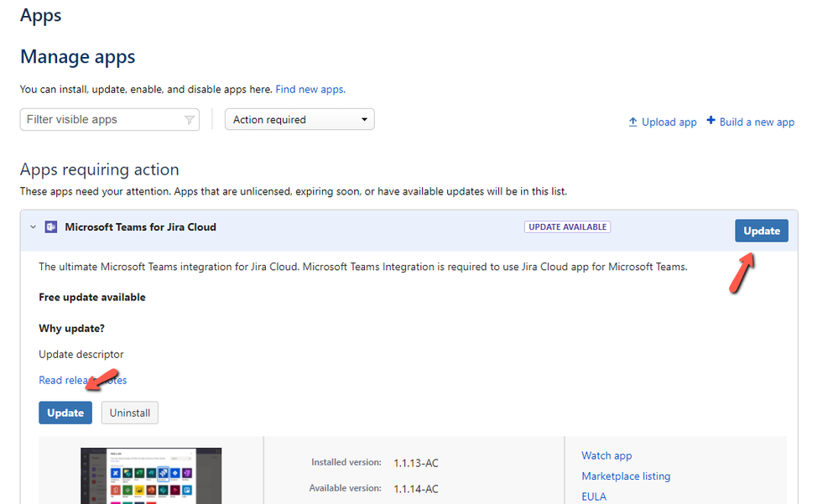Viewport: 838px width, 504px height.
Task: Open the Marketplace listing link
Action: (x=626, y=475)
